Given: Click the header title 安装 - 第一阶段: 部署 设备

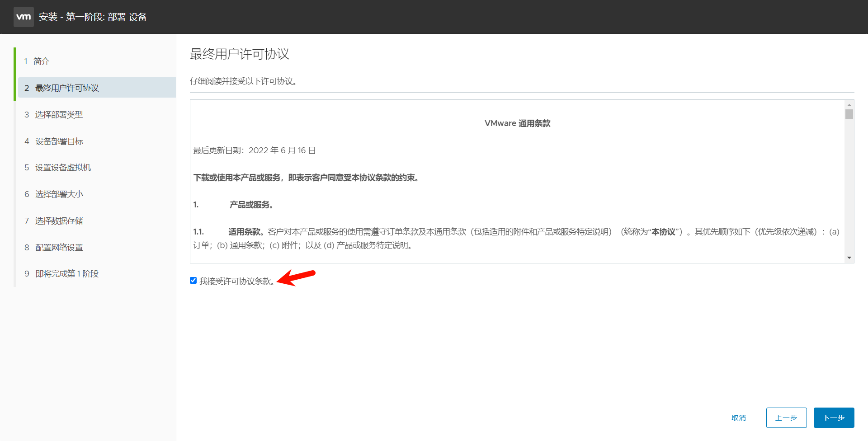Looking at the screenshot, I should [93, 17].
